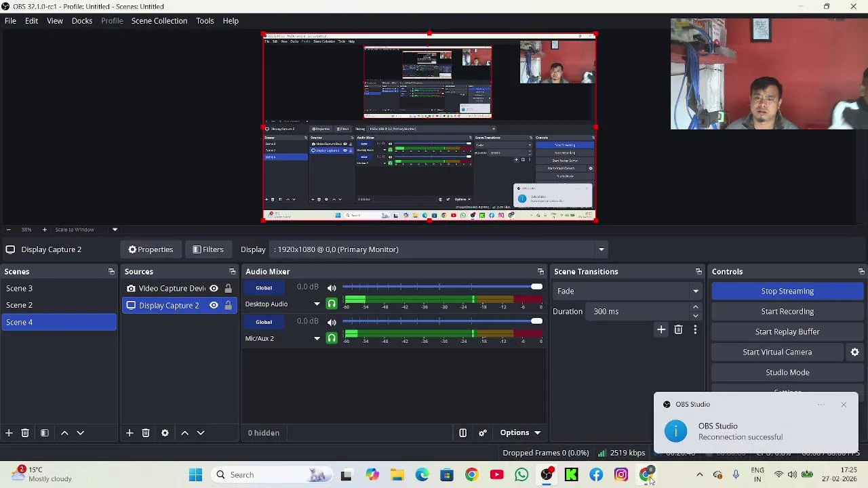Viewport: 868px width, 488px height.
Task: Move the selected scene up
Action: [64, 432]
